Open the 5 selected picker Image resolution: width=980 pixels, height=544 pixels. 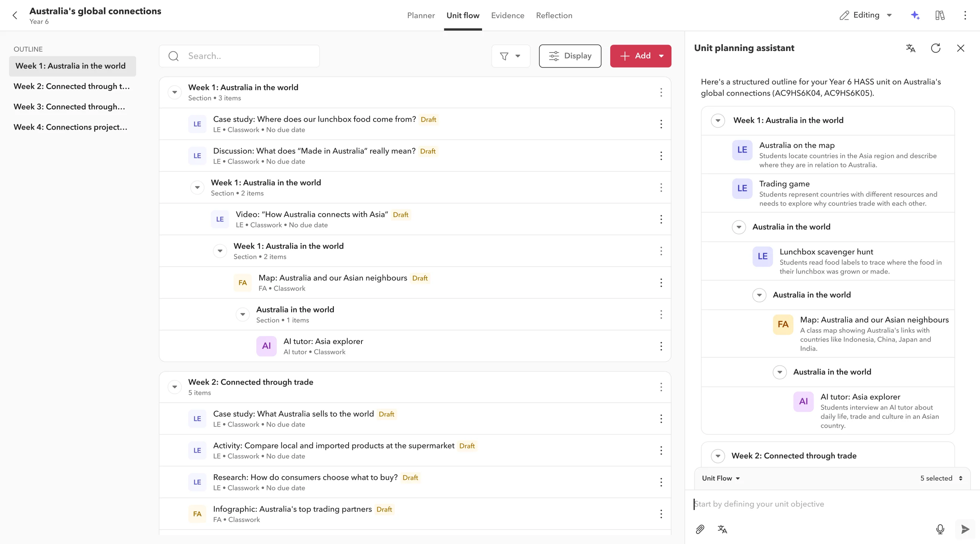(941, 478)
